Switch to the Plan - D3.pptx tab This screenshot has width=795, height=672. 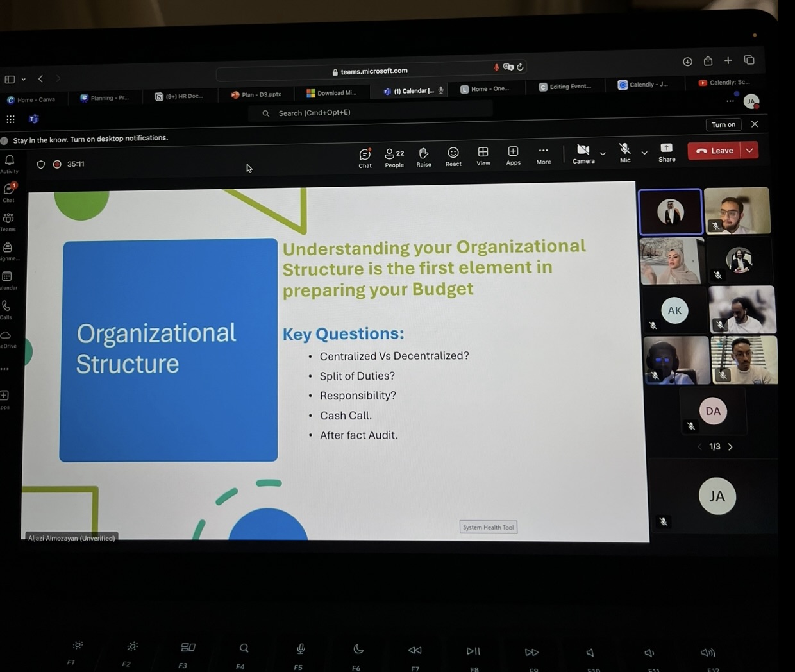point(256,94)
